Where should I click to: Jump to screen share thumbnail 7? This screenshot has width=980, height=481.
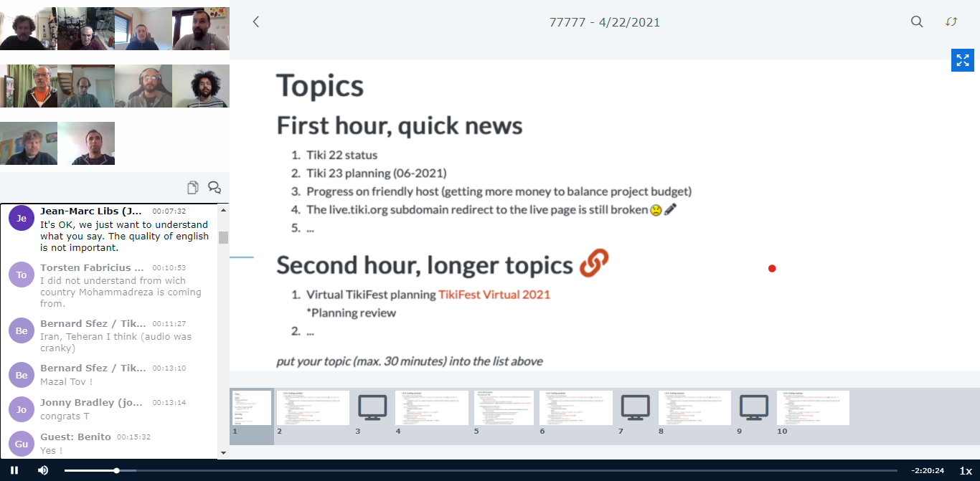point(635,408)
